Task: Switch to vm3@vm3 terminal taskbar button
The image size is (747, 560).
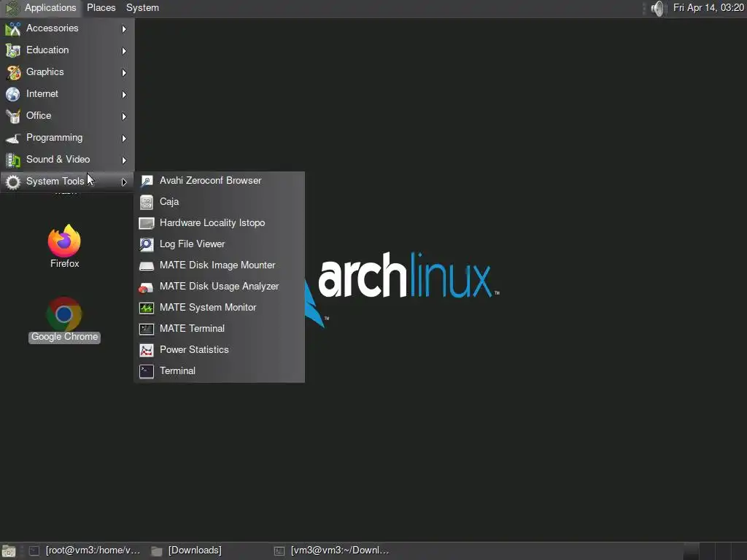Action: click(333, 551)
